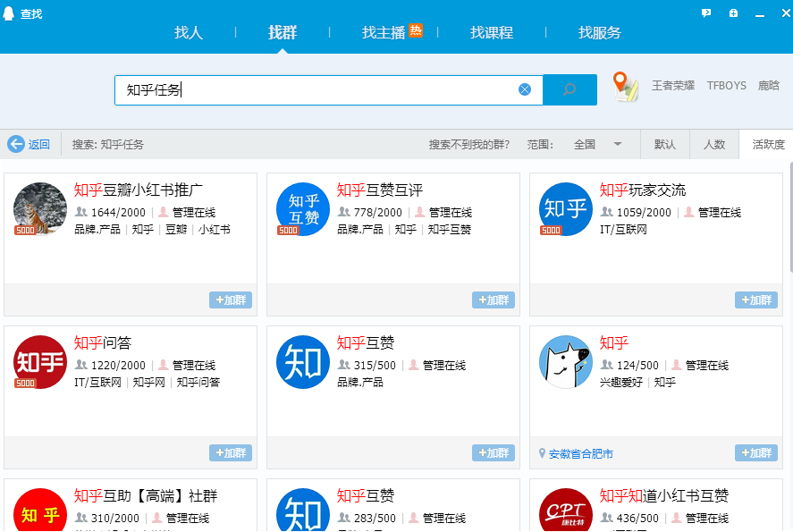The width and height of the screenshot is (793, 532).
Task: Open the feedback chat bubble icon
Action: 706,13
